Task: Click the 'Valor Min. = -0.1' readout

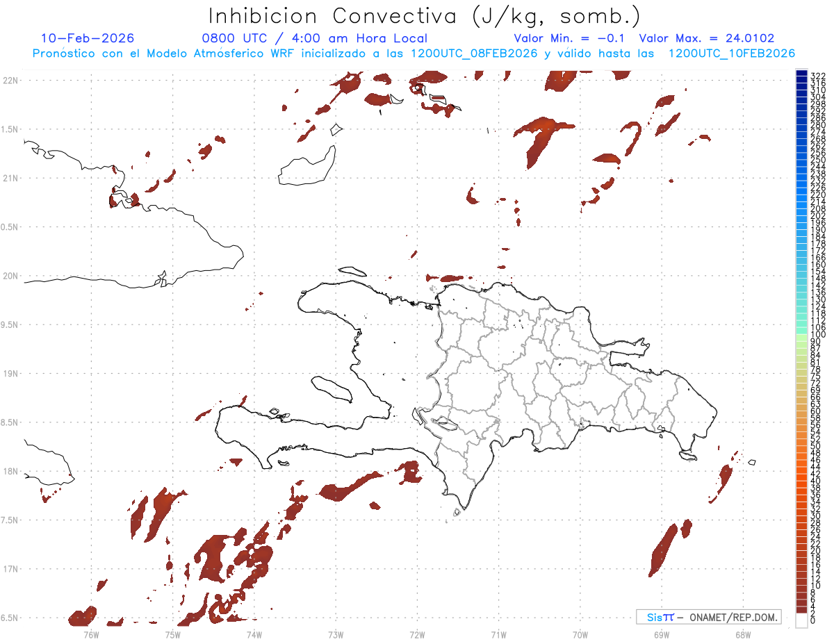Action: tap(571, 39)
